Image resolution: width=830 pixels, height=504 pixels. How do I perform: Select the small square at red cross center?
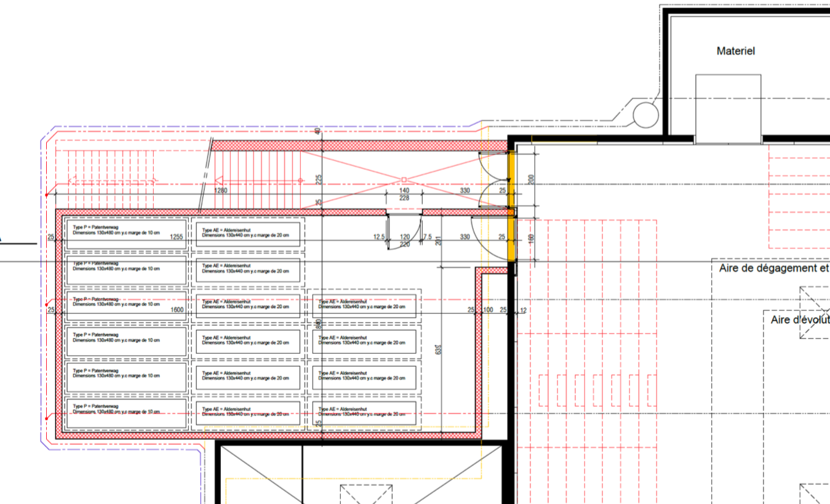tap(404, 180)
